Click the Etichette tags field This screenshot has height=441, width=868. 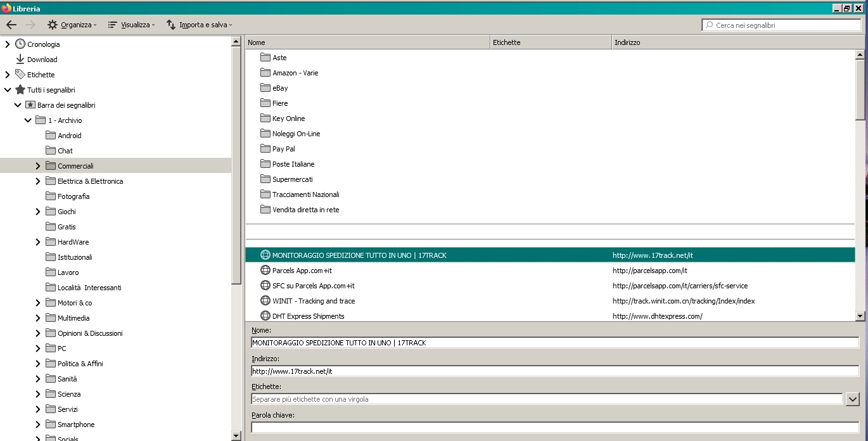[547, 399]
